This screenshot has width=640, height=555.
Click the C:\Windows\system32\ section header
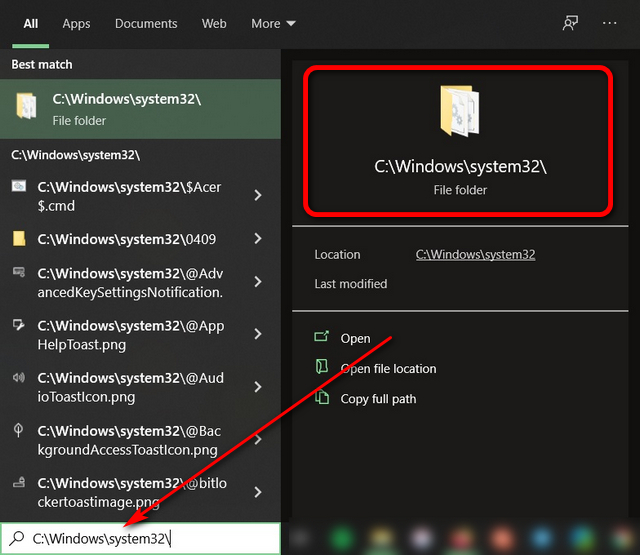point(76,155)
